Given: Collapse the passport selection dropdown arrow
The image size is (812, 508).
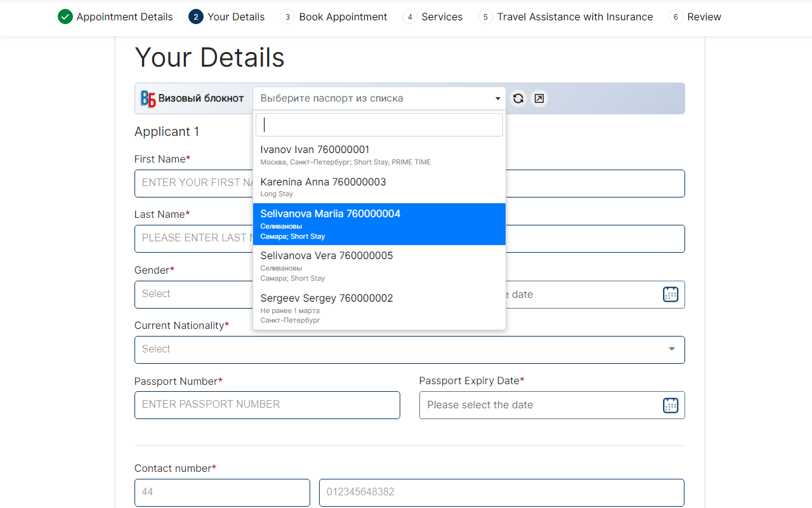Looking at the screenshot, I should click(497, 98).
